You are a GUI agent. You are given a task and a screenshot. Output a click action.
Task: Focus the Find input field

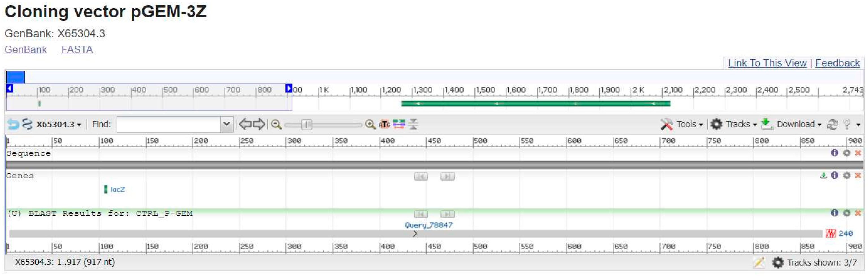(x=169, y=124)
